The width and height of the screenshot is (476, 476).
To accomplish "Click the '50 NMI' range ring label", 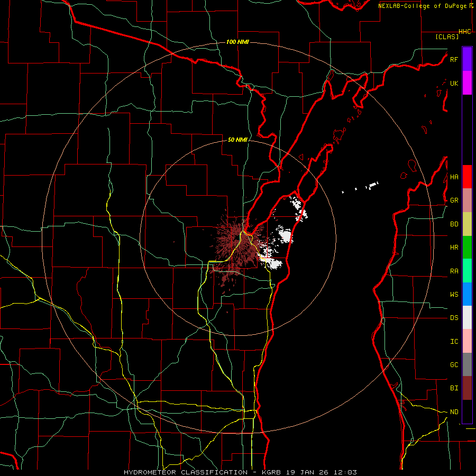I will pos(237,140).
